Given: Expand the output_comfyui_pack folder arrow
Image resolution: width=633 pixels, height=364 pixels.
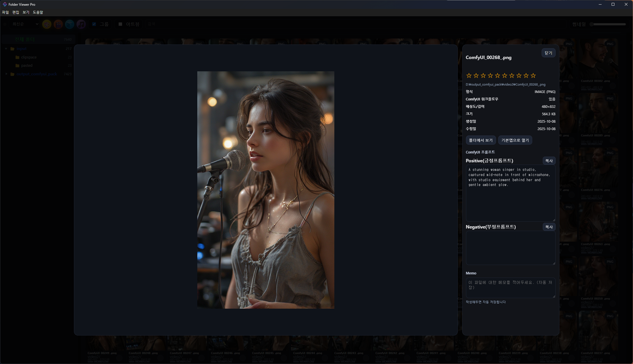Looking at the screenshot, I should click(6, 74).
